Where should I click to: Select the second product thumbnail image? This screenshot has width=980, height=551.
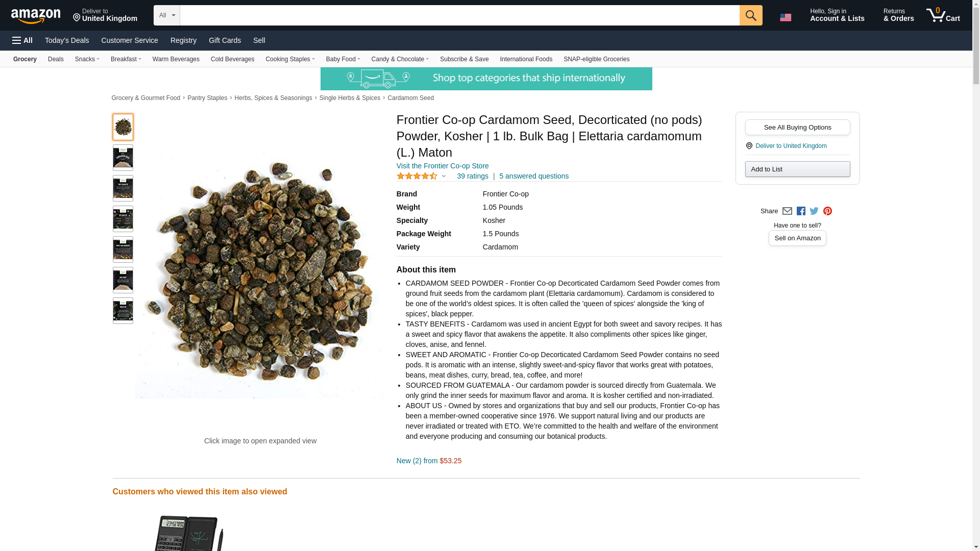(123, 158)
